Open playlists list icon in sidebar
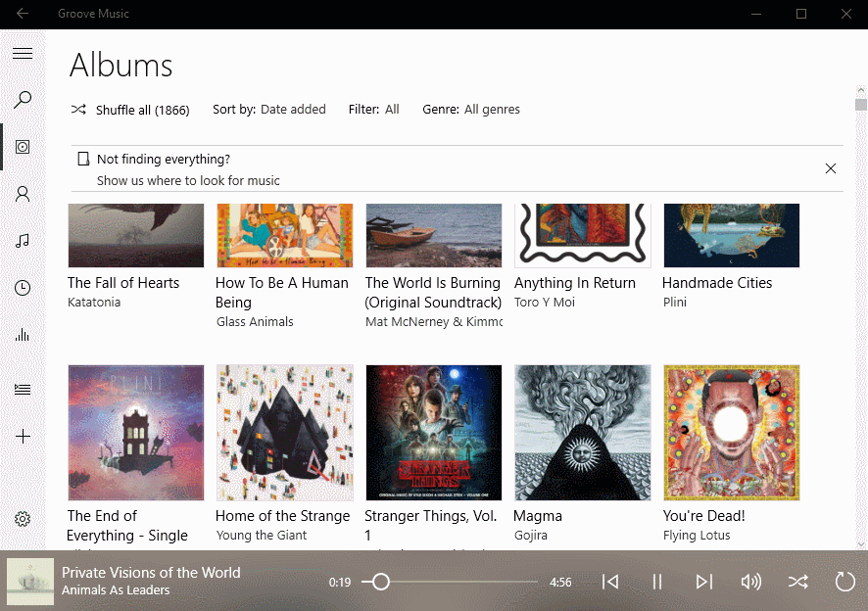 [23, 390]
